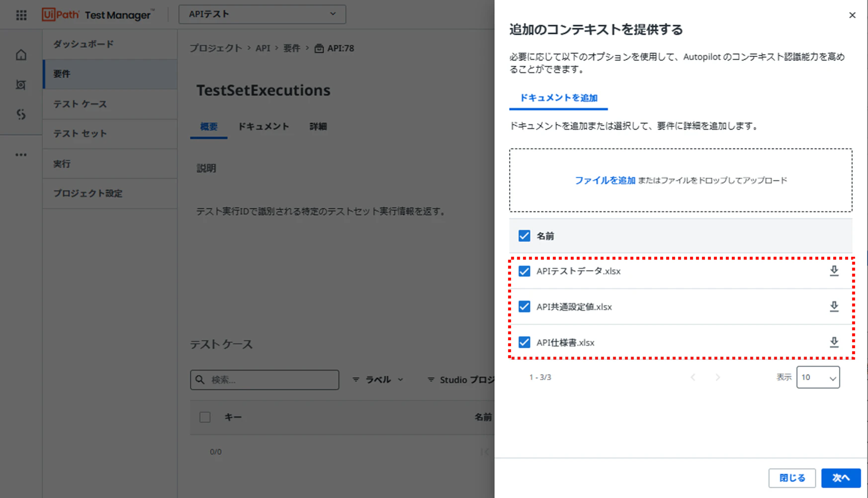
Task: Download API共通設定値.xlsx file
Action: (x=834, y=306)
